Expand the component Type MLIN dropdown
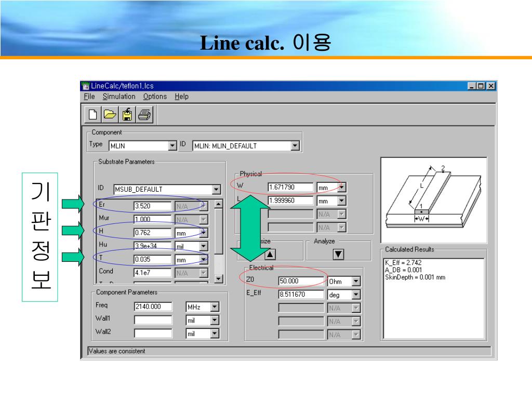Screen dimensions: 532x399 click(x=172, y=146)
